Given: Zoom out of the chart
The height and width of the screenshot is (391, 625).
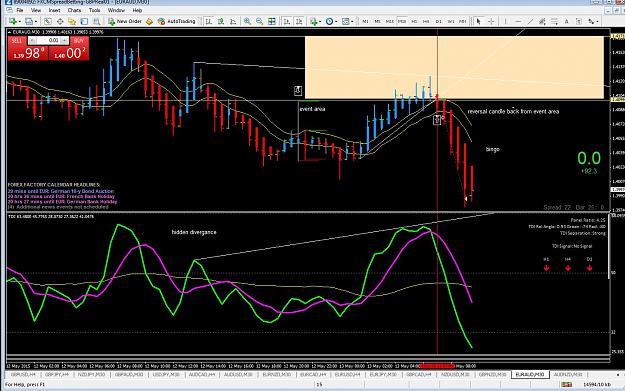Looking at the screenshot, I should 259,21.
